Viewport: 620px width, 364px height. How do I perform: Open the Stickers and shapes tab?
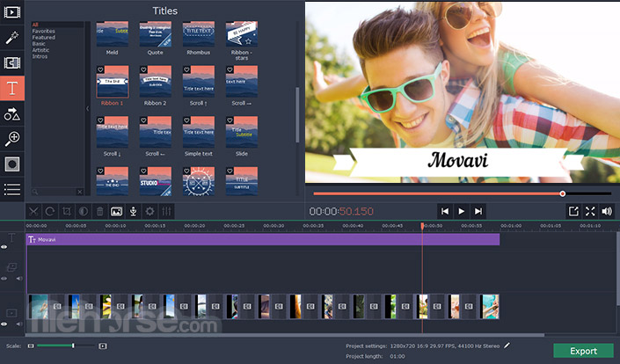11,113
